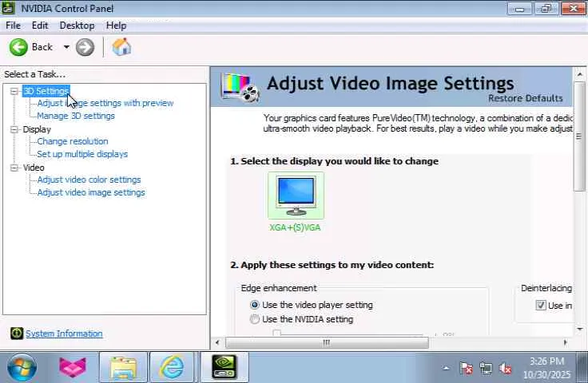Open Adjust video color settings
Viewport: 588px width, 383px height.
tap(89, 180)
